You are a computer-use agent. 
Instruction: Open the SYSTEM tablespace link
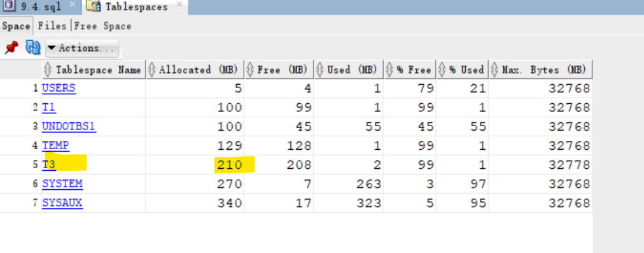point(62,184)
